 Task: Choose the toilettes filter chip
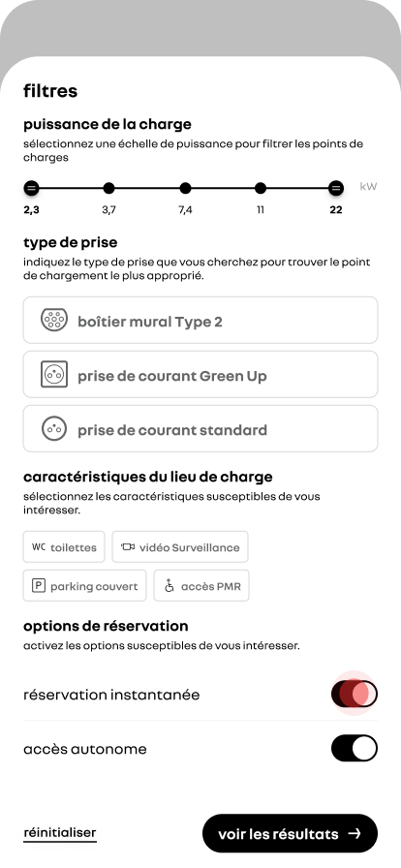[64, 547]
